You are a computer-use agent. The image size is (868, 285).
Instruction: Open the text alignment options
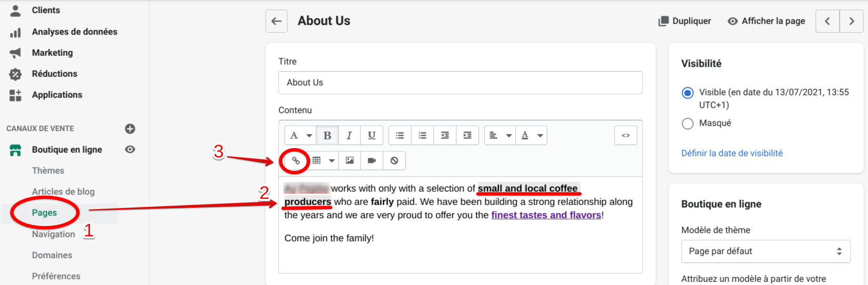[499, 135]
